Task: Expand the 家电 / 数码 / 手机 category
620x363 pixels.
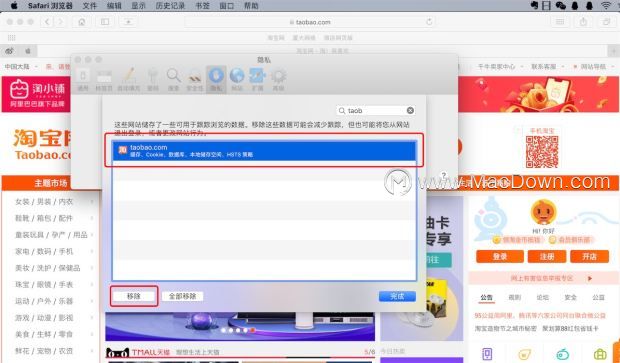Action: click(x=44, y=251)
